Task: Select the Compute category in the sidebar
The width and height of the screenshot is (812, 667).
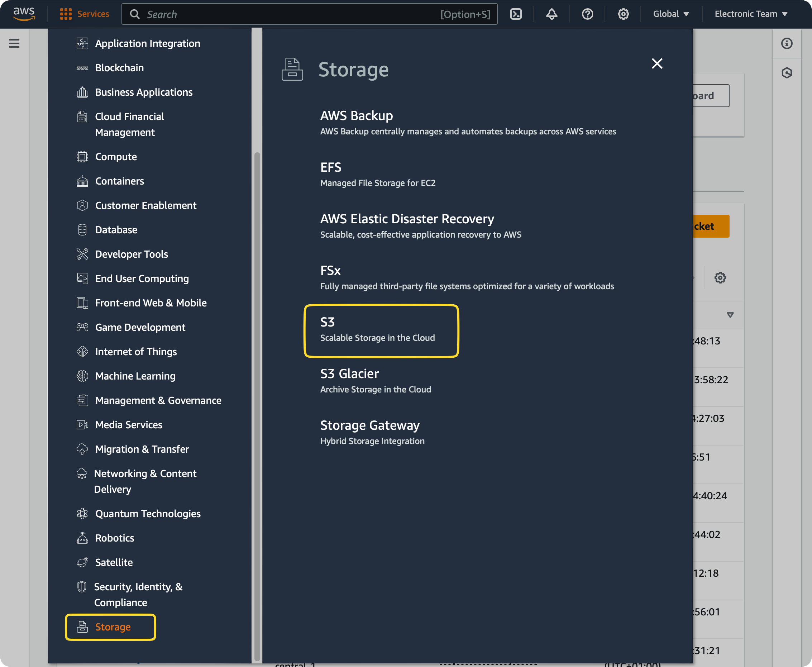Action: [x=116, y=156]
